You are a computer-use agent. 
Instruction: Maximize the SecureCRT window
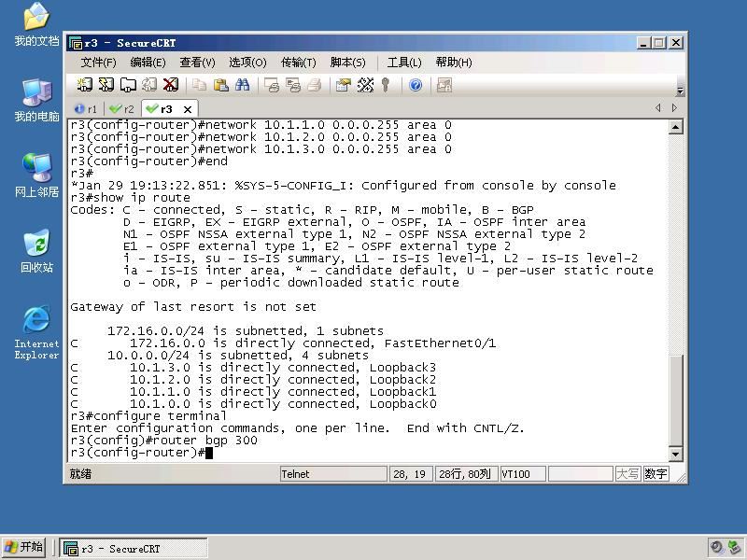pyautogui.click(x=659, y=43)
